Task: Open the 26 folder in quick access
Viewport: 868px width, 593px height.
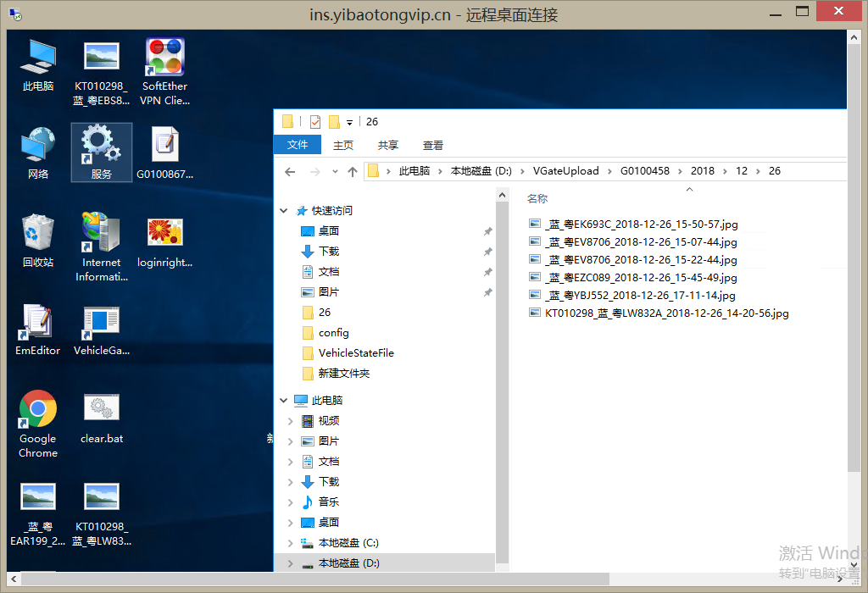Action: tap(325, 313)
